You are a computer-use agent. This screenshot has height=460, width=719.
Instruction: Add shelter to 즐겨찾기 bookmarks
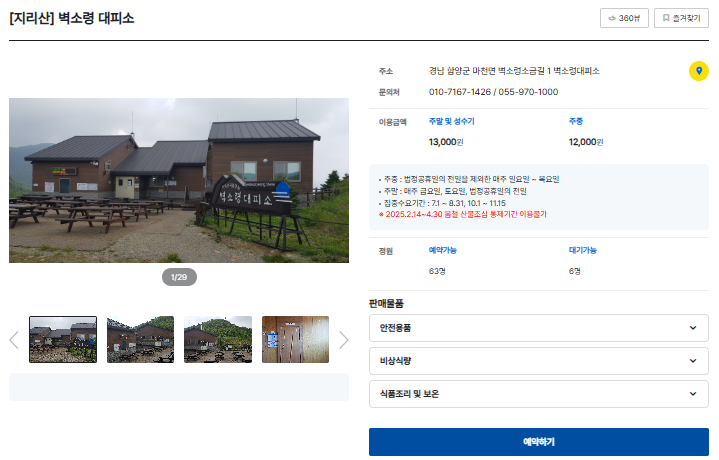681,18
